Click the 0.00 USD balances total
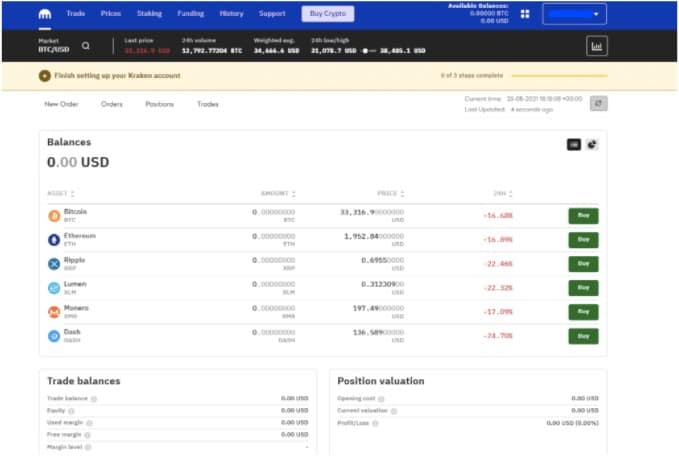 78,162
